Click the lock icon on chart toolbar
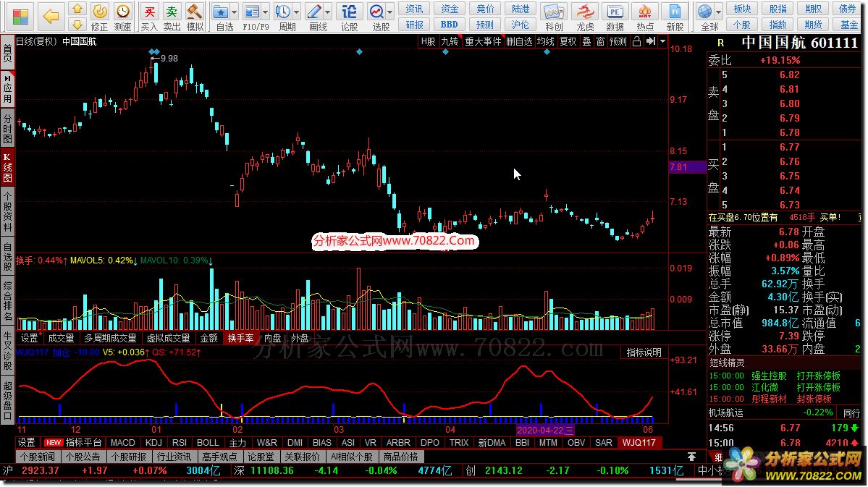This screenshot has height=487, width=868. click(x=636, y=41)
